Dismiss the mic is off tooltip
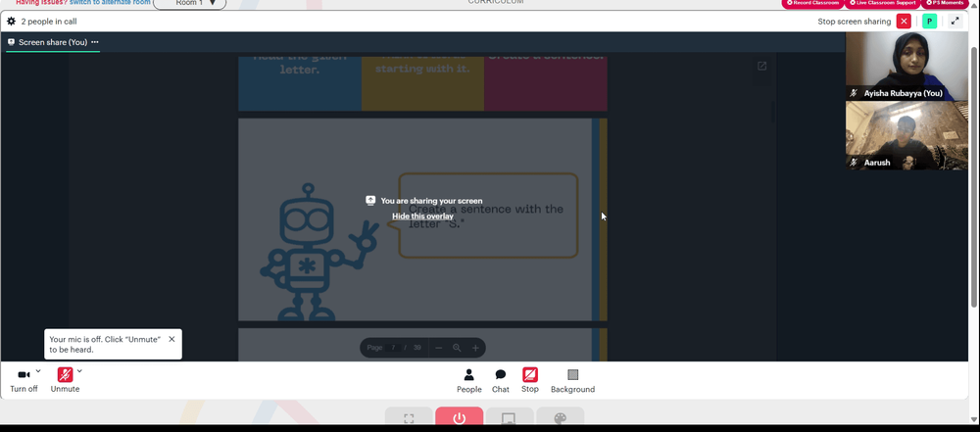The width and height of the screenshot is (980, 432). [171, 340]
